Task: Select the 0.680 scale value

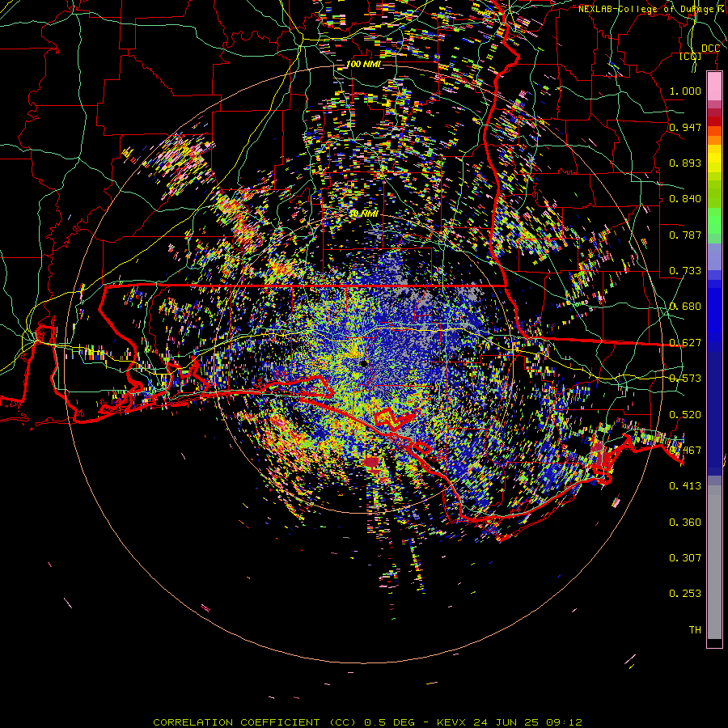Action: 685,307
